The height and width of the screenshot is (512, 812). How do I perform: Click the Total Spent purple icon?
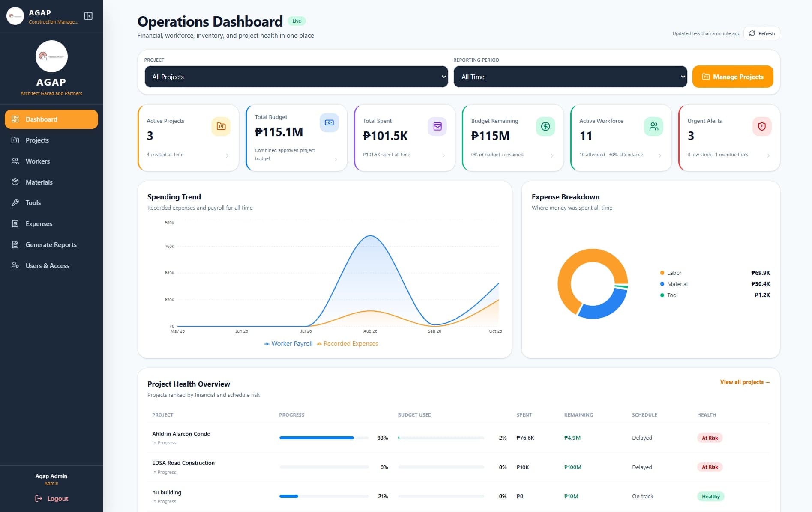click(x=437, y=126)
